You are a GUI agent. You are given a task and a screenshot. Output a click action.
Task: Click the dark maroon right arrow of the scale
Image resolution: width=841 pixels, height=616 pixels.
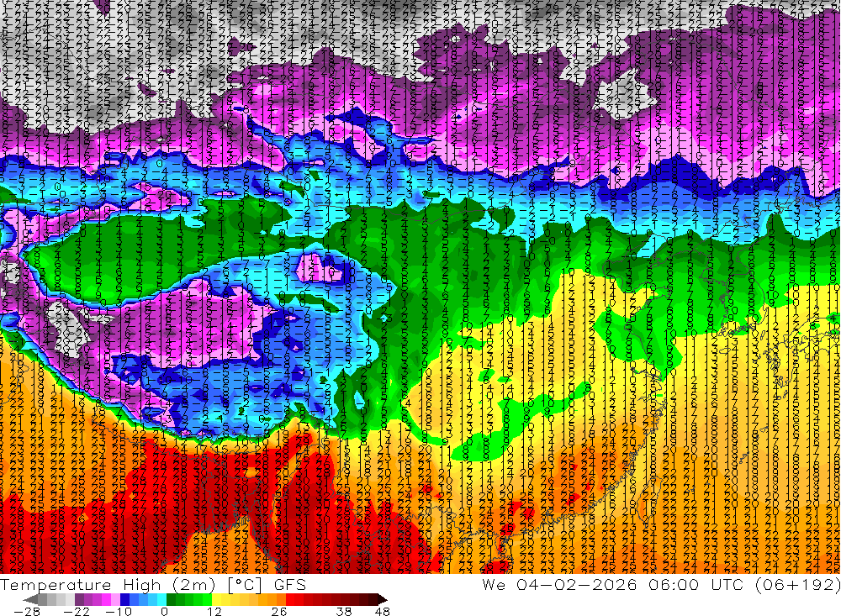(x=383, y=599)
